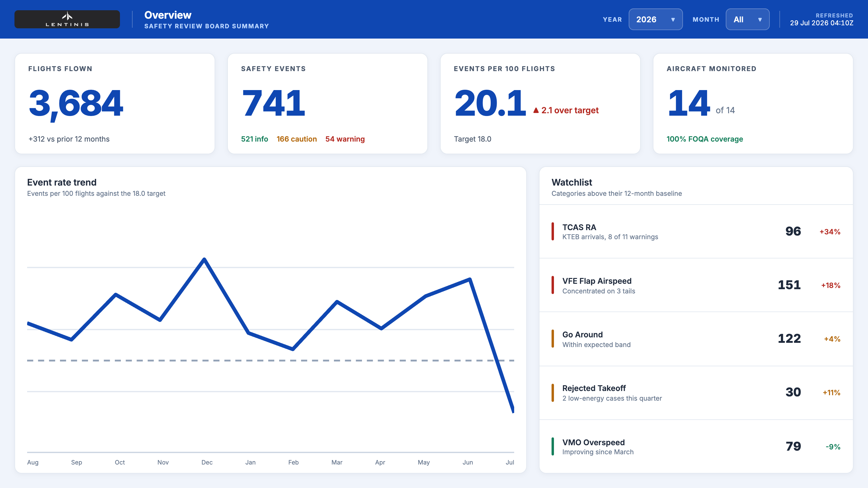Click the February low on trend line
Image resolution: width=868 pixels, height=488 pixels.
[293, 349]
